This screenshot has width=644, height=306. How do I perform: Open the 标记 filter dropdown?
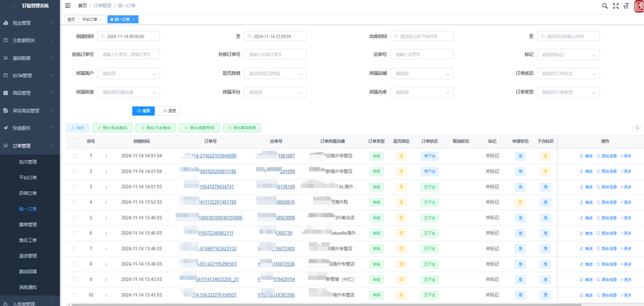(568, 55)
